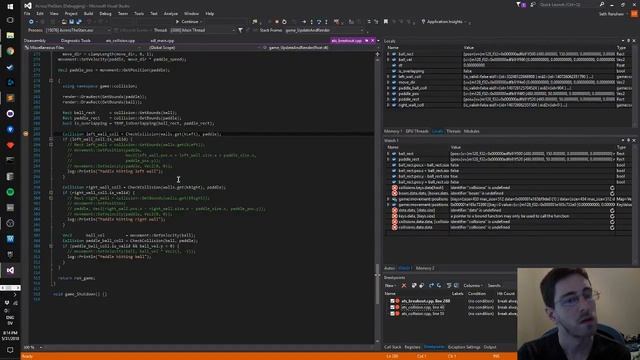Open the File menu
This screenshot has height=360, width=640.
point(27,13)
